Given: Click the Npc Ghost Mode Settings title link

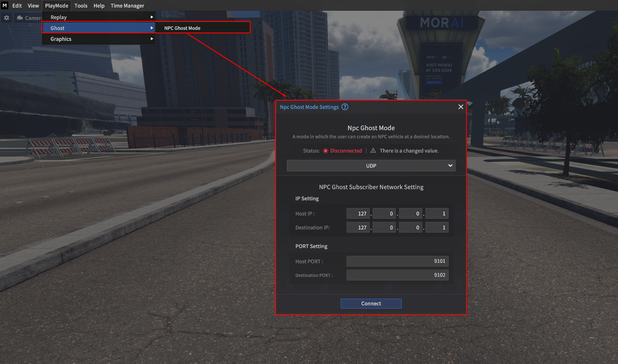Looking at the screenshot, I should pyautogui.click(x=309, y=107).
